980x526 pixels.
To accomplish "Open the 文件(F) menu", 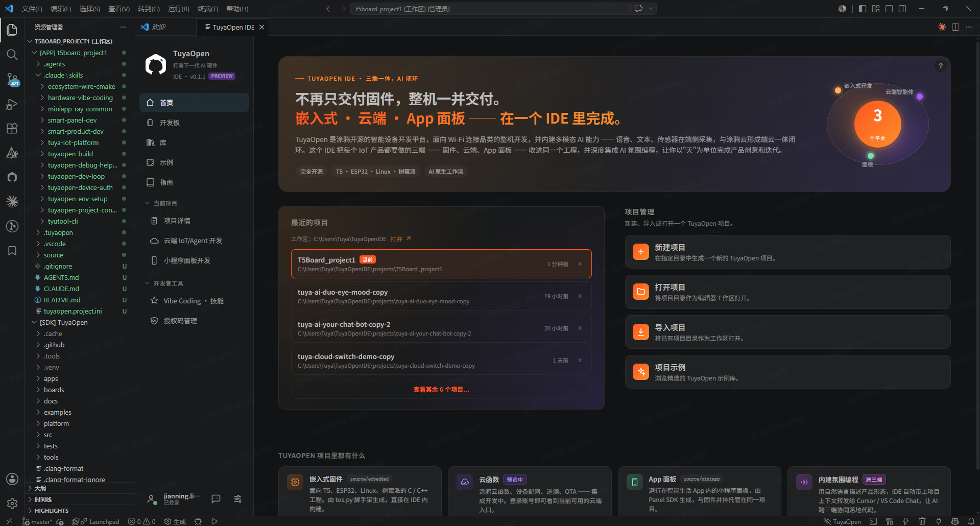I will point(32,9).
